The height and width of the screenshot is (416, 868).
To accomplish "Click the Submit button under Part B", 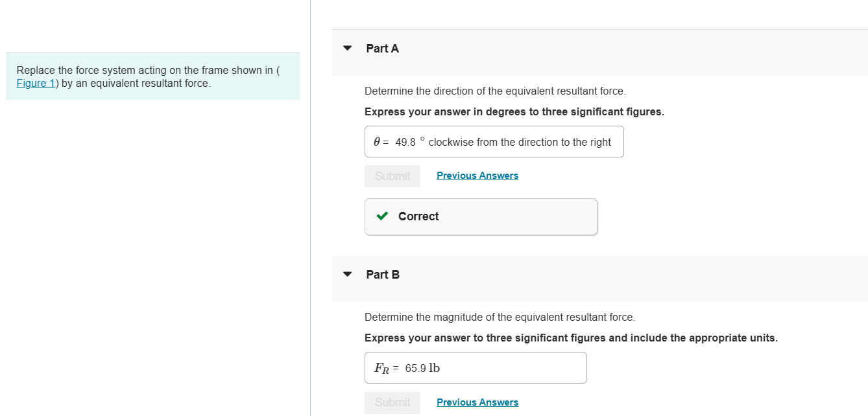I will pyautogui.click(x=392, y=402).
